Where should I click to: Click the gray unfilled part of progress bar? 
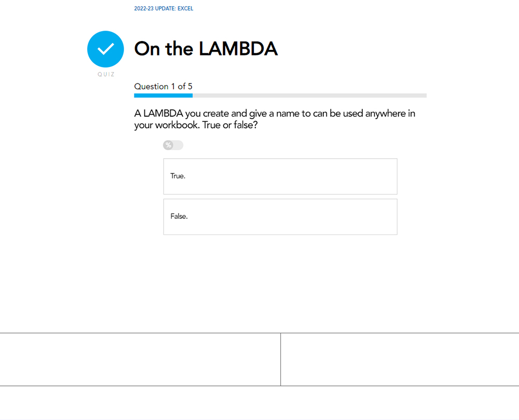[309, 95]
